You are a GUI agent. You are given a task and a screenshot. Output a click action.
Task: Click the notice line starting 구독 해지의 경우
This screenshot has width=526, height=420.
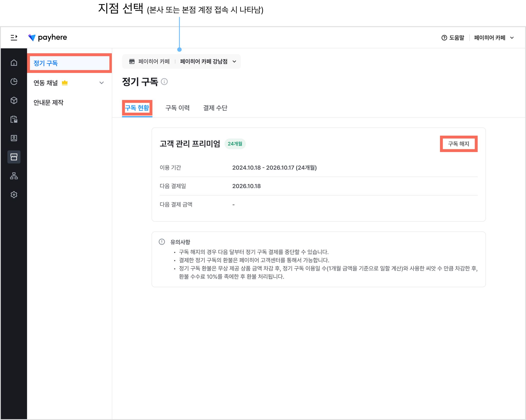(x=254, y=252)
